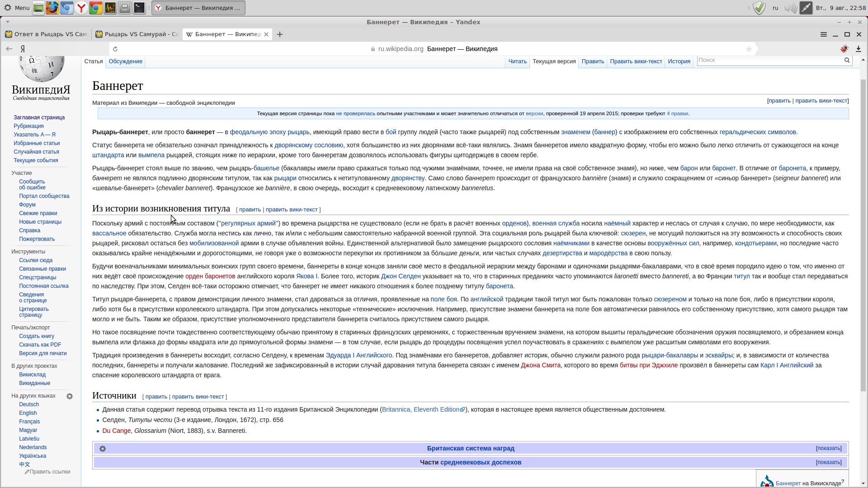The height and width of the screenshot is (488, 868).
Task: Open new tab with plus icon
Action: pos(280,34)
